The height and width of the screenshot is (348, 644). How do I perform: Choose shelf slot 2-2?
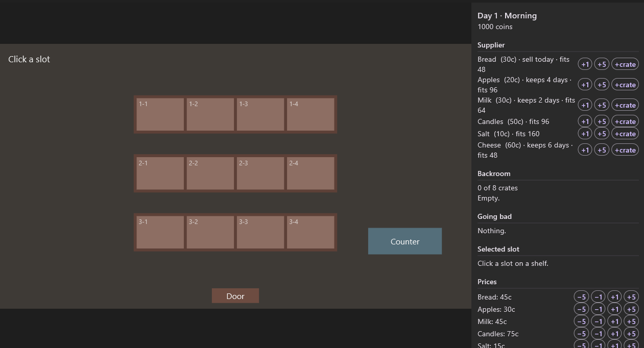tap(210, 173)
